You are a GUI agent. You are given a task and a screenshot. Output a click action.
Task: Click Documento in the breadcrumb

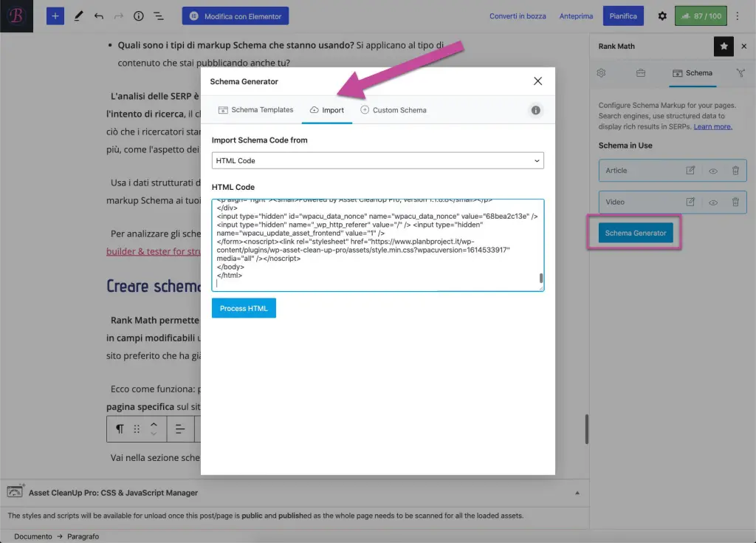tap(32, 536)
